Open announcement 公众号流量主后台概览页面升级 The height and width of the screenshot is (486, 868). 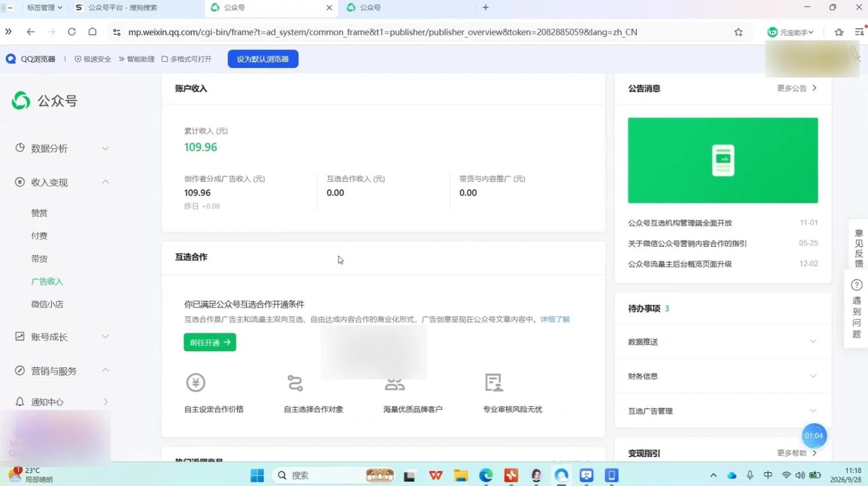(679, 264)
